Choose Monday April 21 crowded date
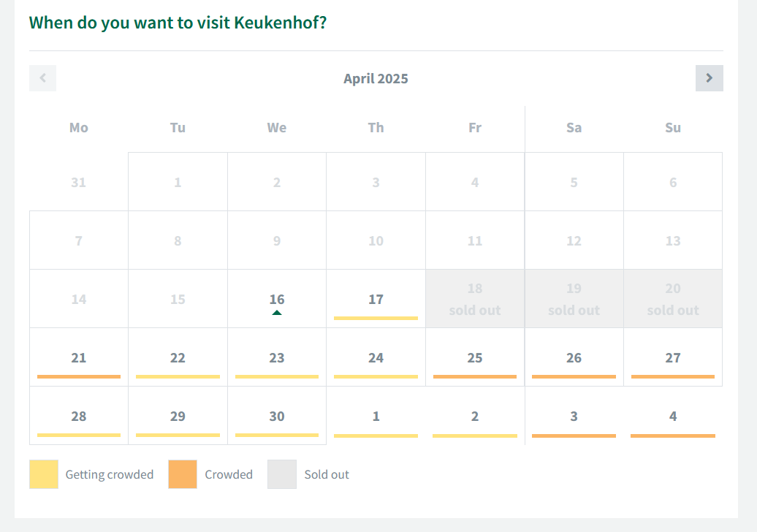Viewport: 757px width, 532px height. click(x=79, y=357)
